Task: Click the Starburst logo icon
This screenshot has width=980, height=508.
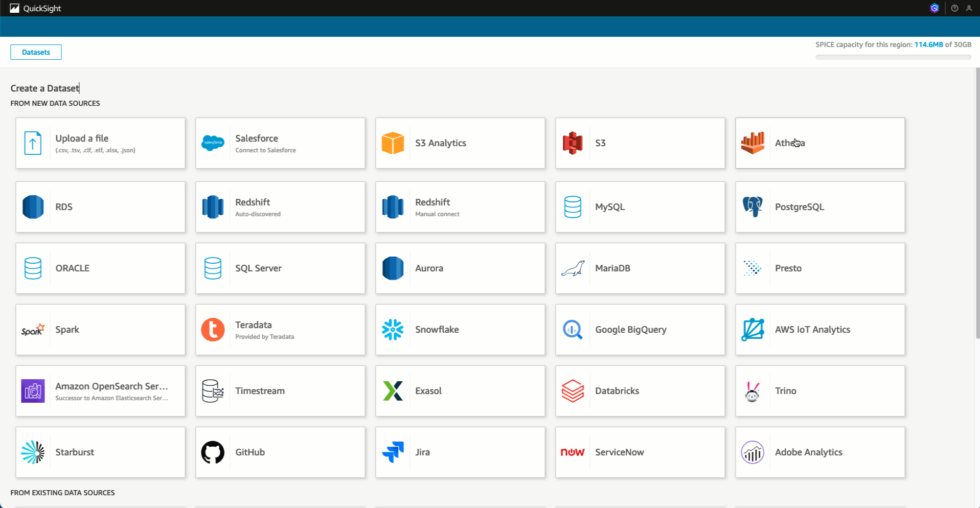Action: point(33,452)
